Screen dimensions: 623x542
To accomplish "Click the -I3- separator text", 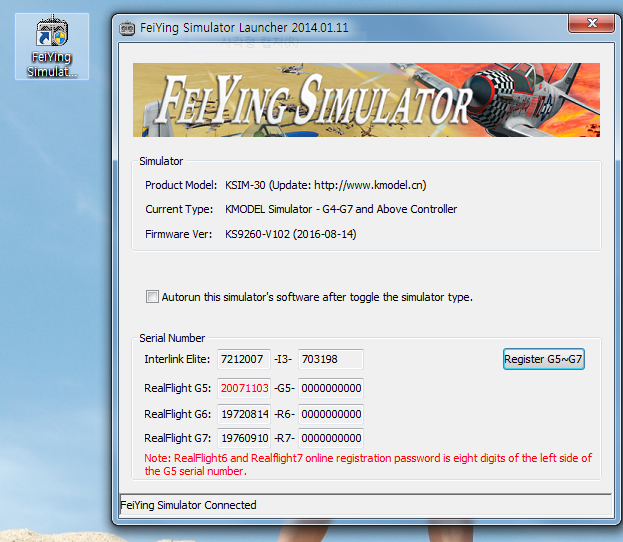I will [x=283, y=359].
